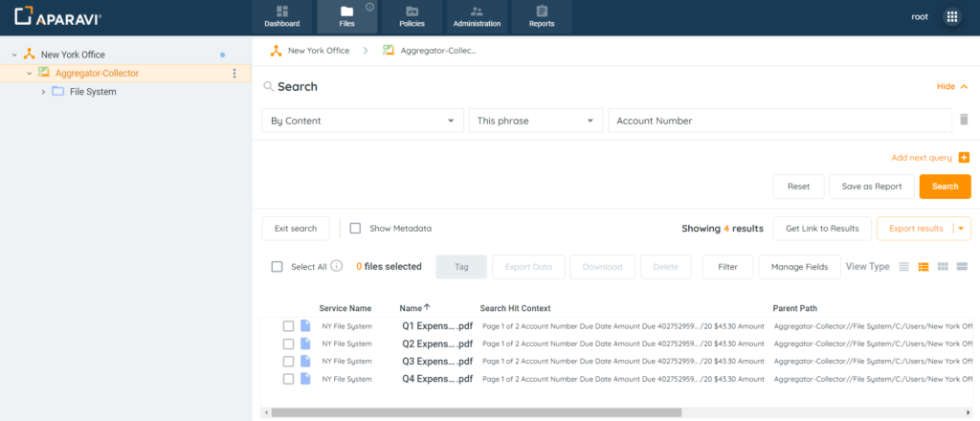980x421 pixels.
Task: Click the info icon next to Select All
Action: click(337, 267)
